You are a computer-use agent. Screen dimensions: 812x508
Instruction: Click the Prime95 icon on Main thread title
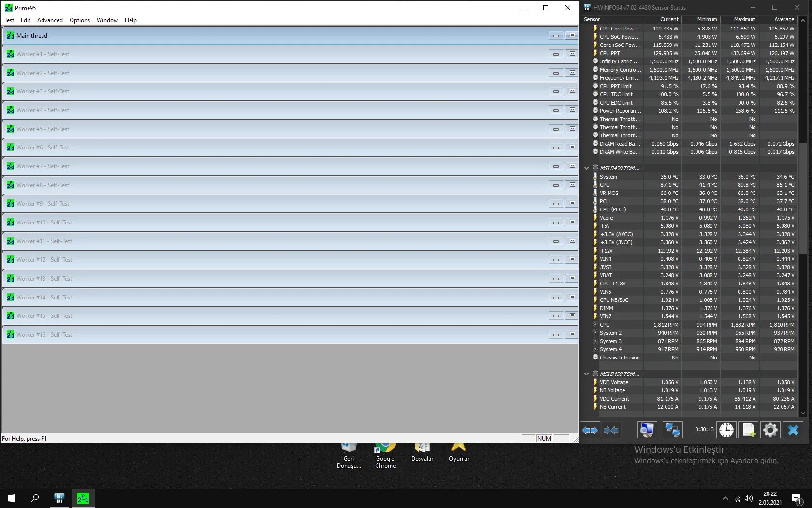click(x=11, y=35)
